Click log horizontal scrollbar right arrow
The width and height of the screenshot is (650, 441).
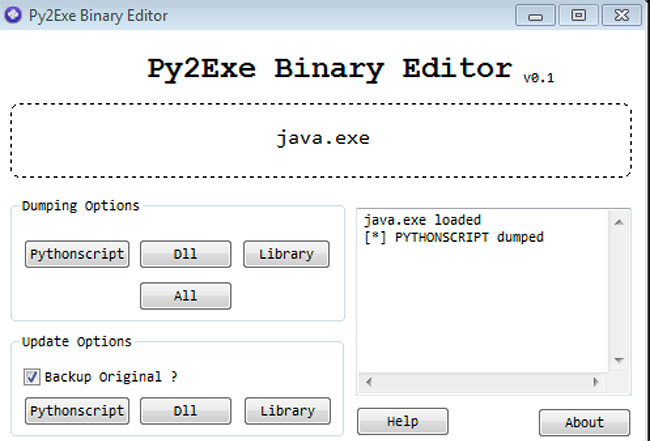pyautogui.click(x=596, y=382)
